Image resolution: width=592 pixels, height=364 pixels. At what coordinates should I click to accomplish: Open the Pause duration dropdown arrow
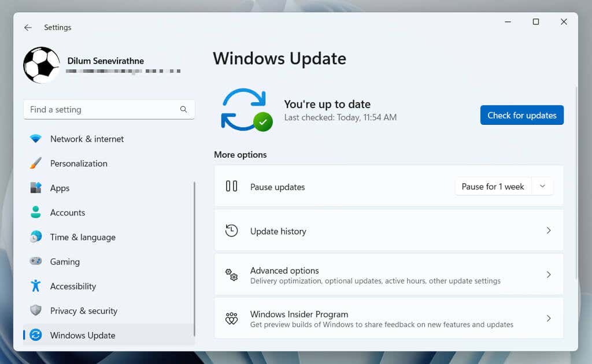(x=542, y=187)
